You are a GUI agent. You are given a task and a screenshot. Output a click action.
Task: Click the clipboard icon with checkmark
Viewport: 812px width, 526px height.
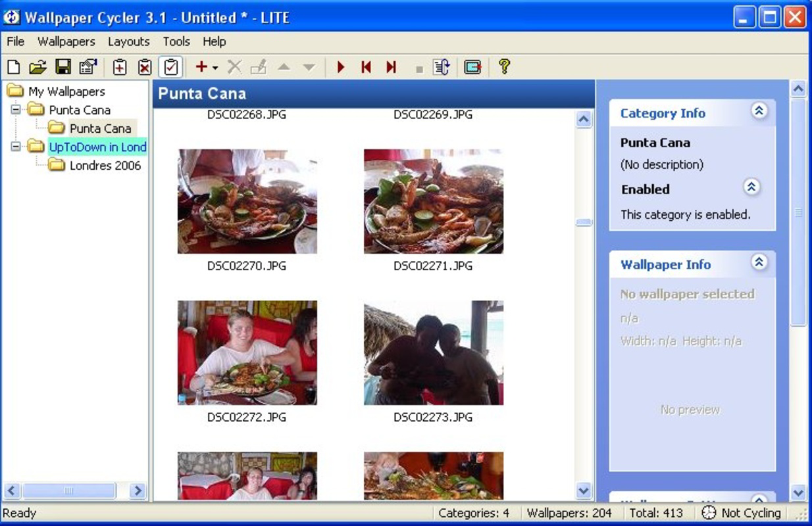click(x=170, y=66)
